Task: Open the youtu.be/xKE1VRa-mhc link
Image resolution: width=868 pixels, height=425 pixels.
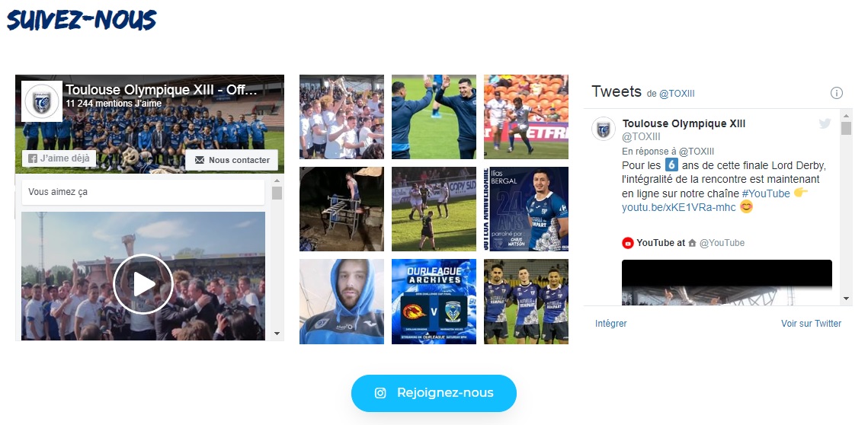Action: 679,208
